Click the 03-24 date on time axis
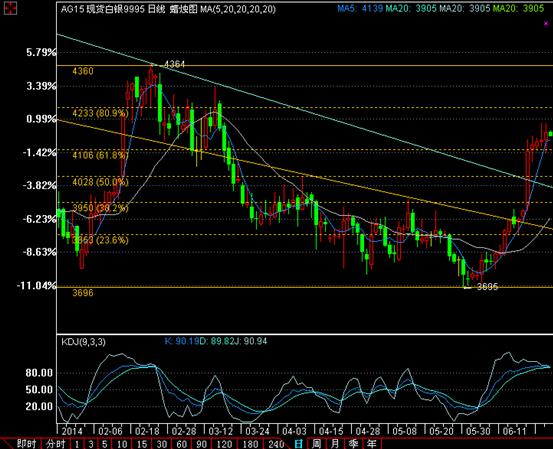 257,431
